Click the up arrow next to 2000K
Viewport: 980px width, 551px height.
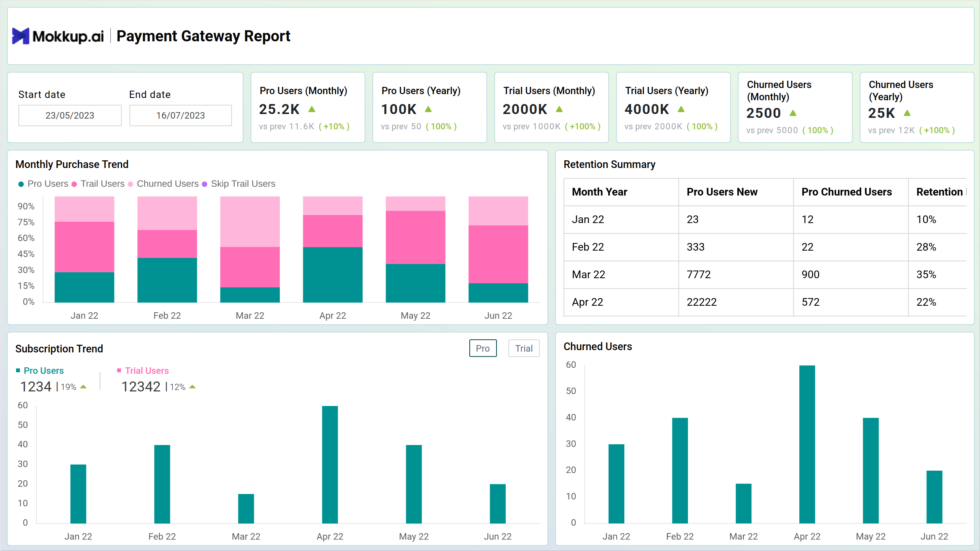[559, 109]
